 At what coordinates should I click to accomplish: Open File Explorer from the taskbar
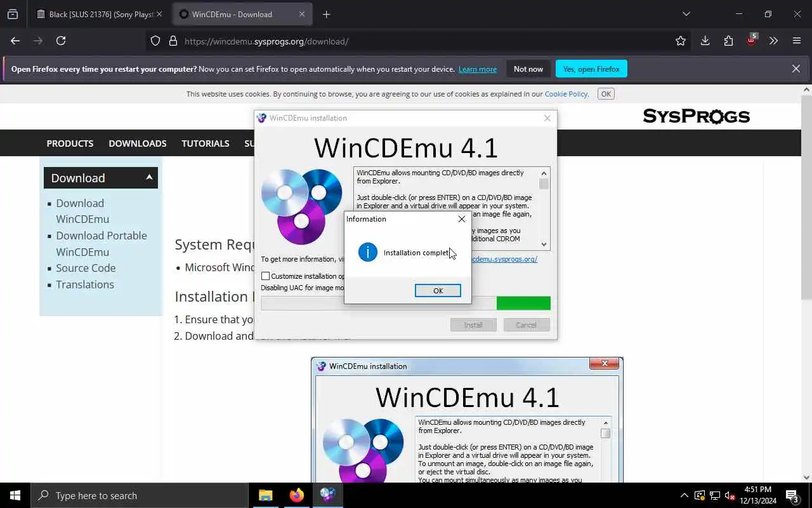266,496
